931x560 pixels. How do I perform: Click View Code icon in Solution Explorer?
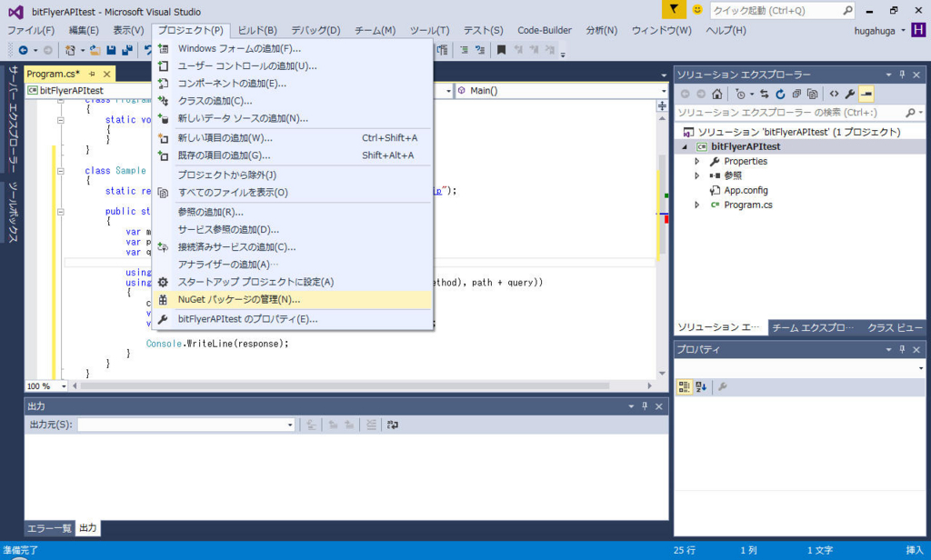(835, 94)
